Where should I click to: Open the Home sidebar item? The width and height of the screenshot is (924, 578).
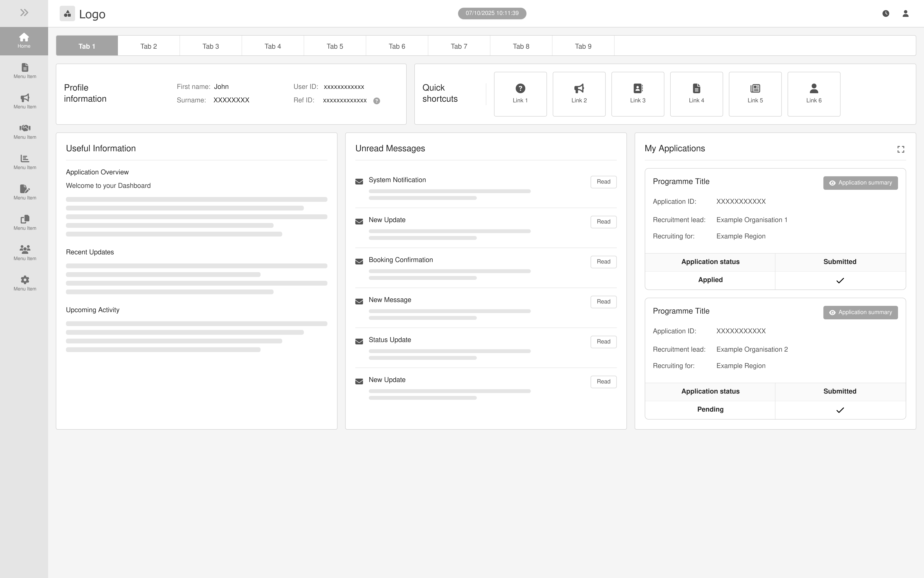[x=24, y=41]
